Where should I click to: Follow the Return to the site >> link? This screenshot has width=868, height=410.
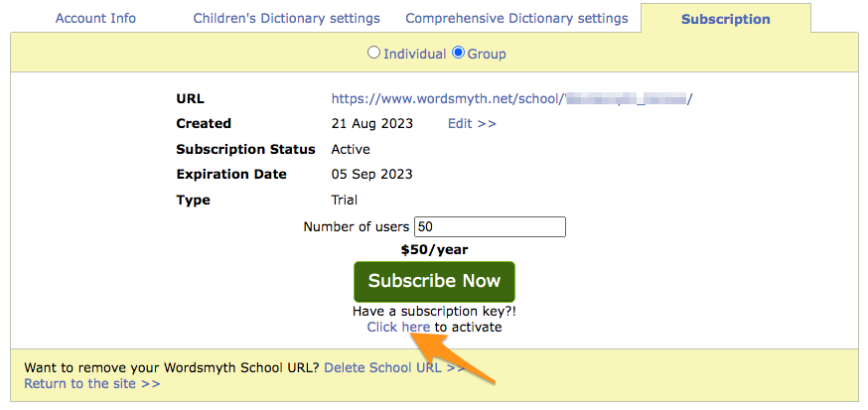coord(91,383)
